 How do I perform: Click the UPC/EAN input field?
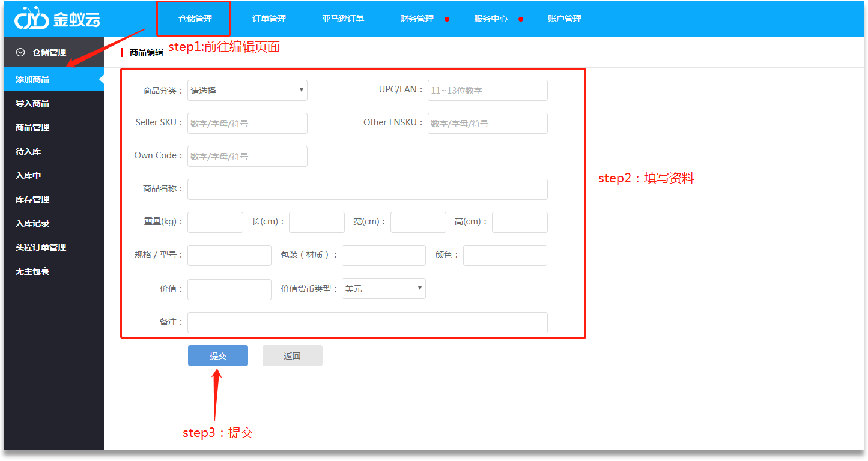[487, 91]
